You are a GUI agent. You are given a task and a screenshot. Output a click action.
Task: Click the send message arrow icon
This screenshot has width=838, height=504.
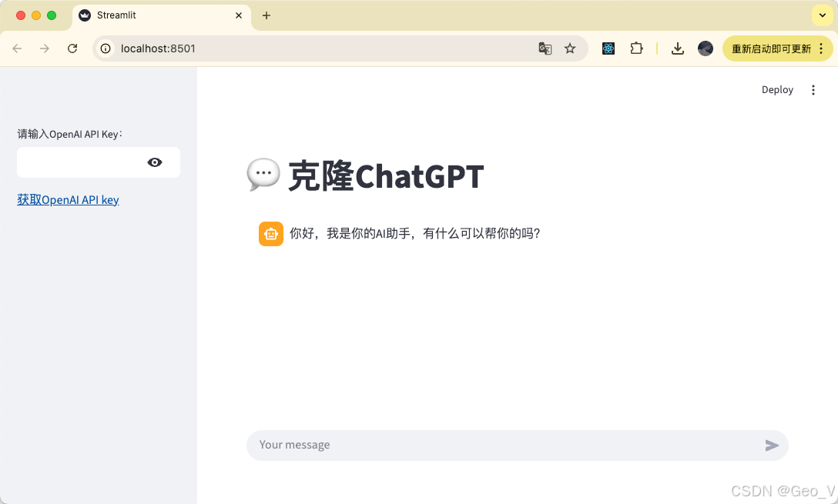(x=773, y=445)
